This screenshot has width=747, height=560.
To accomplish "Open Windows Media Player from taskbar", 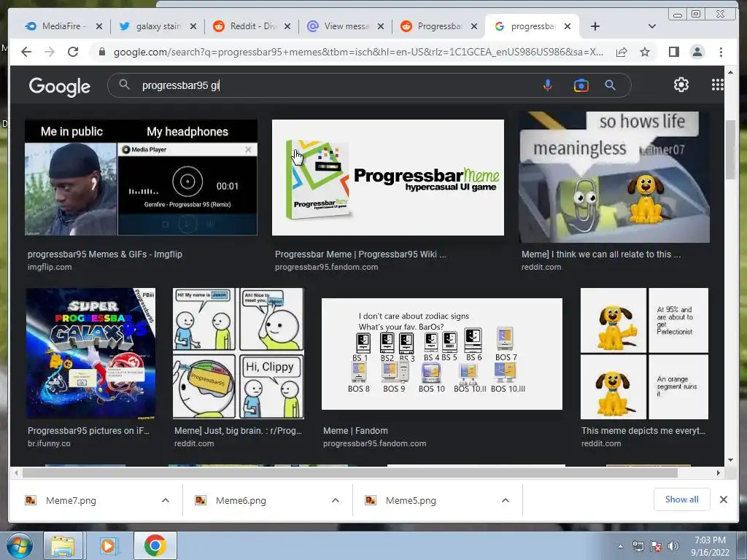I will click(x=108, y=545).
